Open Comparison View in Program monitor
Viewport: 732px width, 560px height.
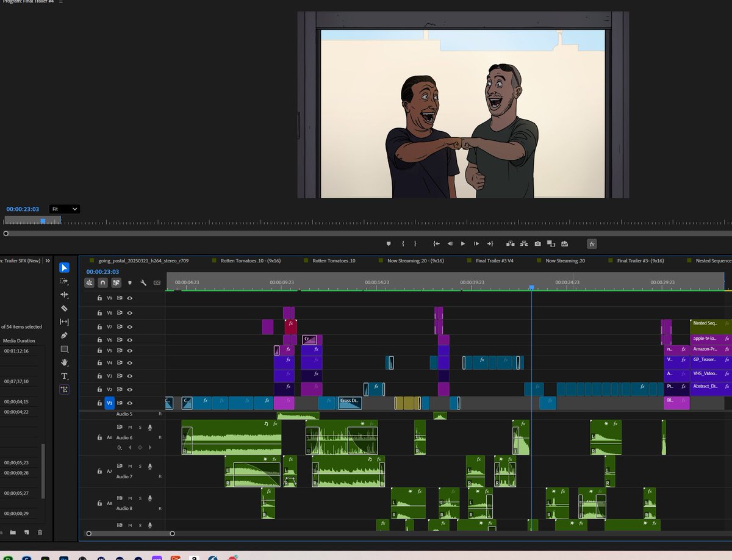pyautogui.click(x=551, y=243)
